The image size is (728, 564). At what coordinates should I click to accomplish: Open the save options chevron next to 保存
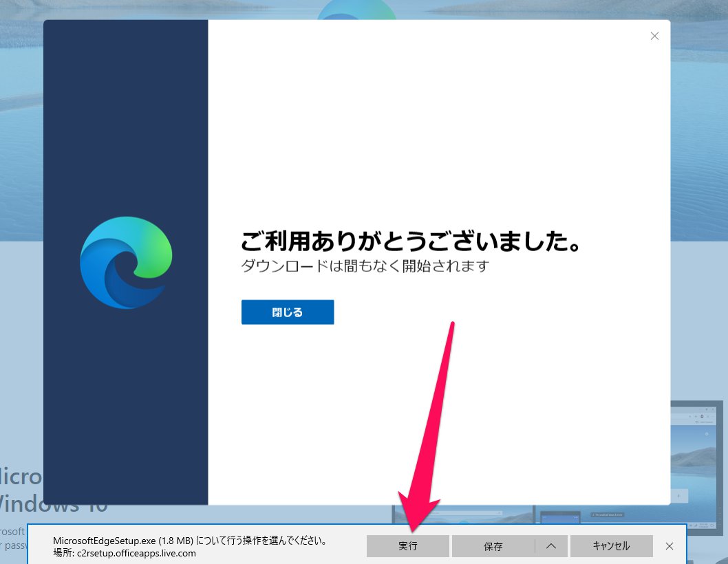(550, 545)
